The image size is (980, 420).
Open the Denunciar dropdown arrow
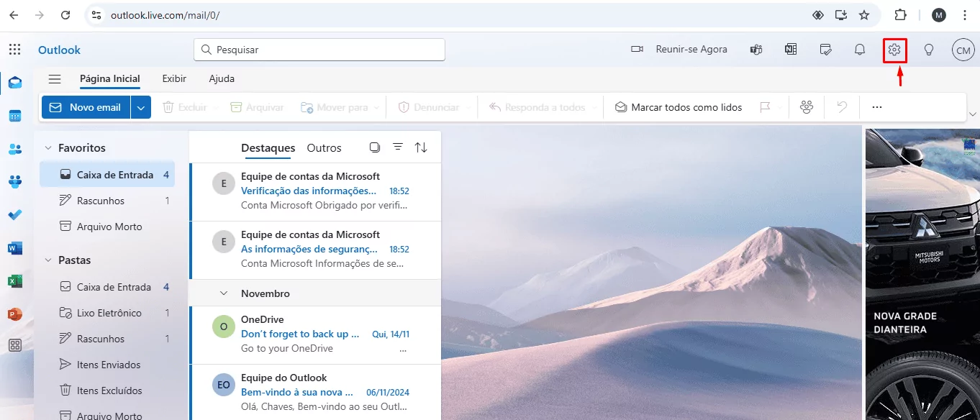pyautogui.click(x=469, y=107)
